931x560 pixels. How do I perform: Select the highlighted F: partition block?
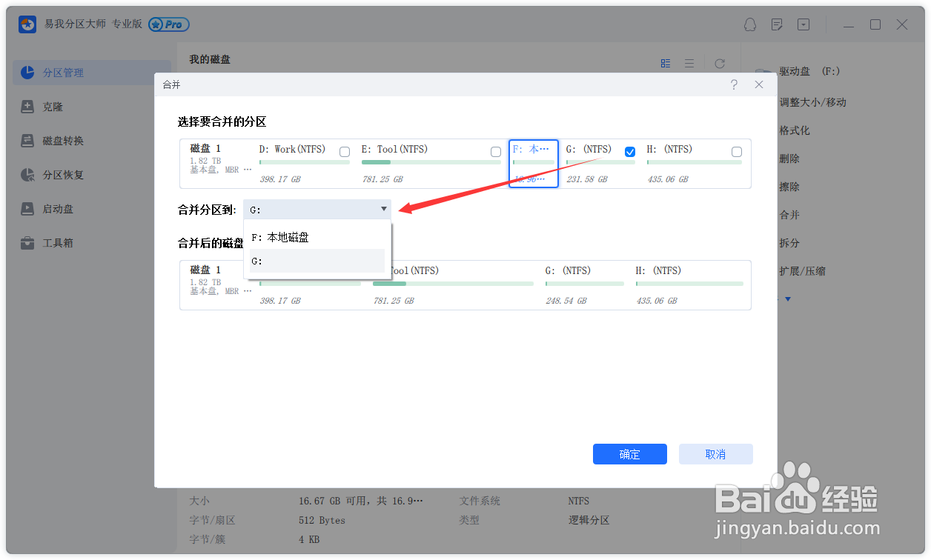(x=534, y=164)
